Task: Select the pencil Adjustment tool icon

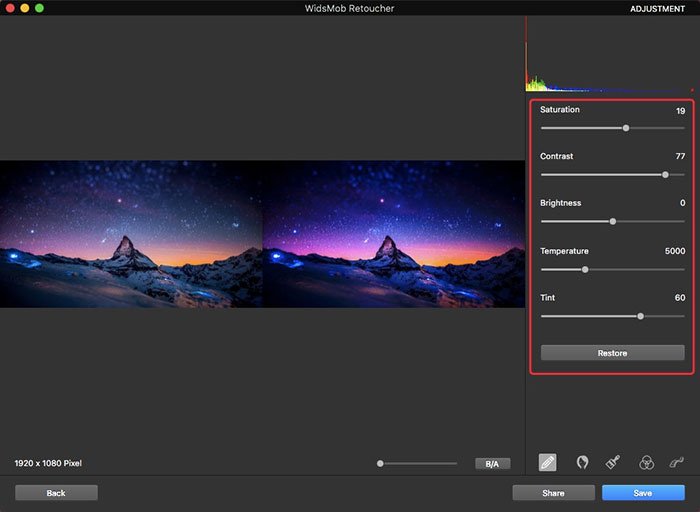Action: [547, 462]
